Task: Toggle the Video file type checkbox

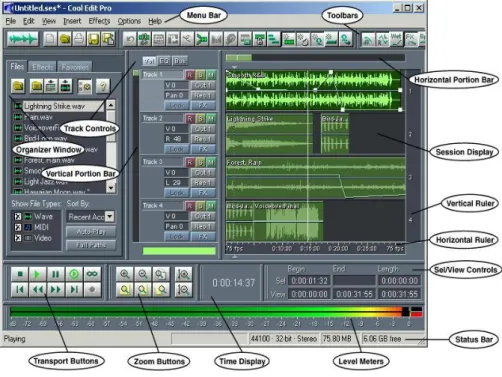Action: (x=18, y=238)
